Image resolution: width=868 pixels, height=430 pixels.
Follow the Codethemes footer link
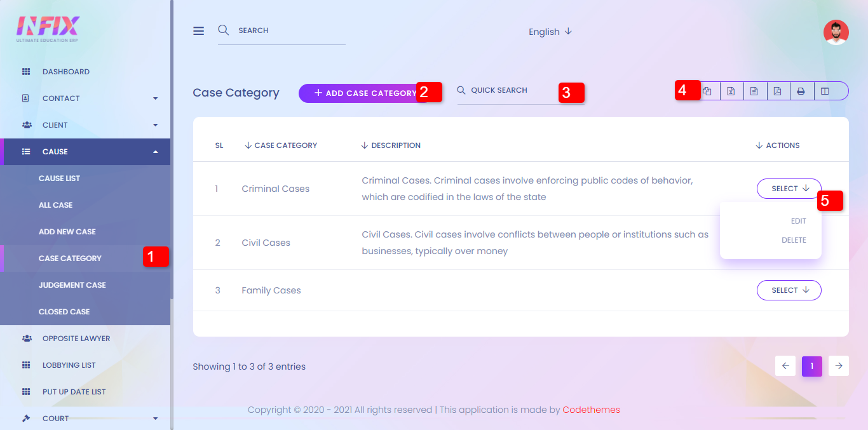pos(591,410)
